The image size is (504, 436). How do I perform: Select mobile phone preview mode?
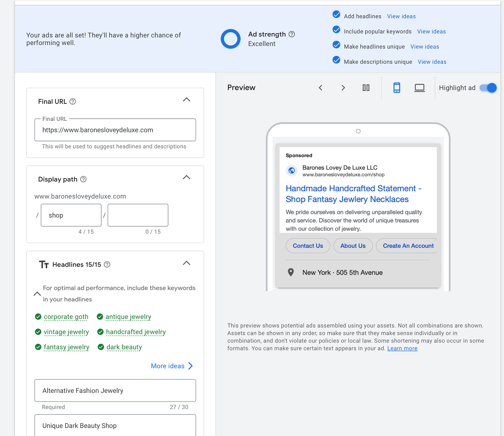397,88
